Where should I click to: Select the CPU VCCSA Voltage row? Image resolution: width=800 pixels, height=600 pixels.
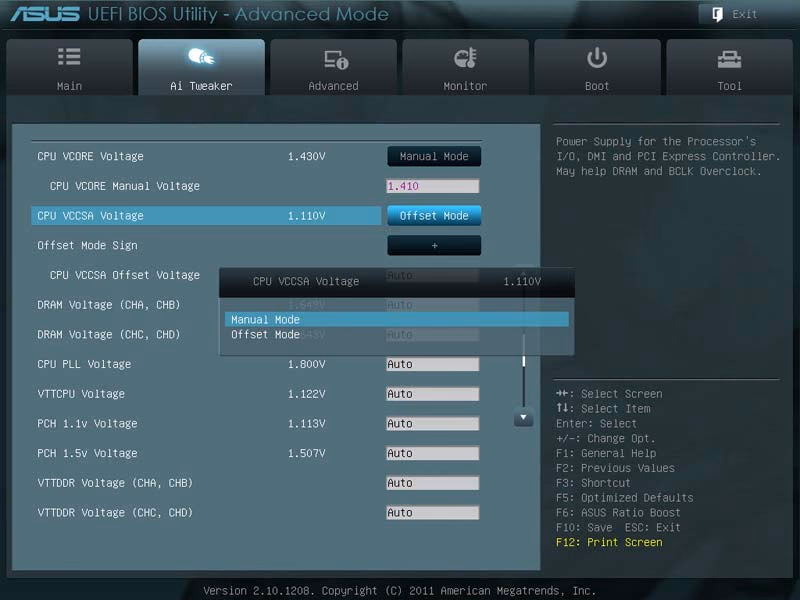tap(206, 216)
